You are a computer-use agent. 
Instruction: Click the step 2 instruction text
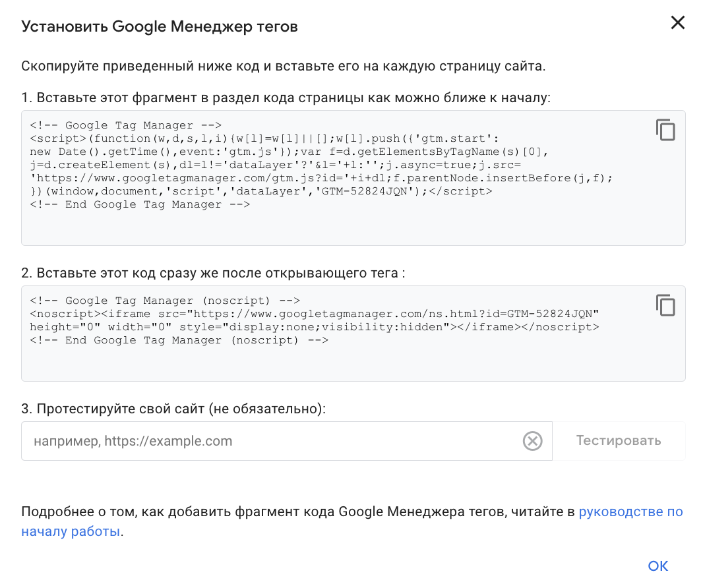[x=214, y=273]
